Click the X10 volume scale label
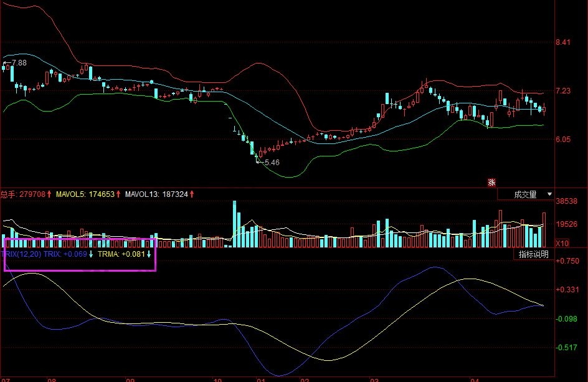588x382 pixels. click(x=562, y=243)
